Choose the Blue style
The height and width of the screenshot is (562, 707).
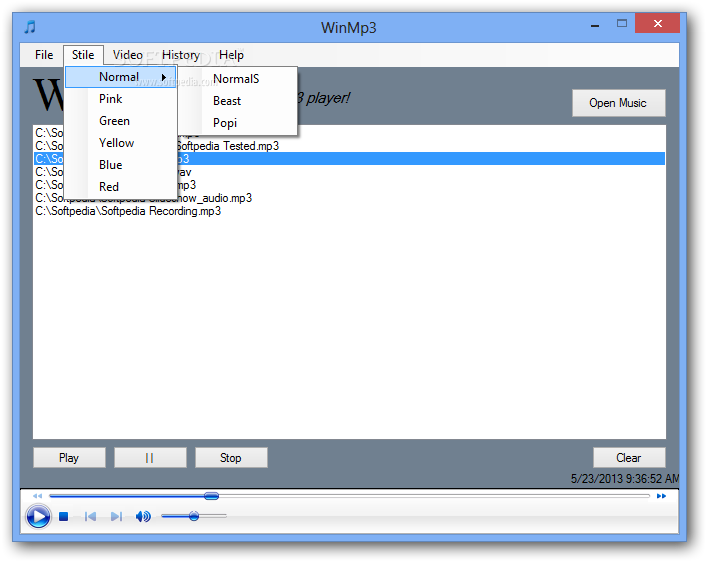(x=121, y=165)
